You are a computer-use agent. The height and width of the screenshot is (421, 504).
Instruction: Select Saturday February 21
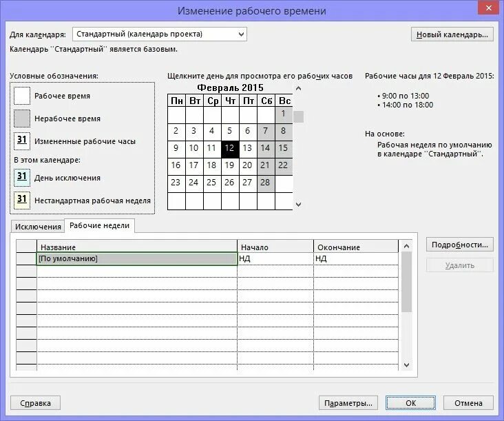coord(266,165)
